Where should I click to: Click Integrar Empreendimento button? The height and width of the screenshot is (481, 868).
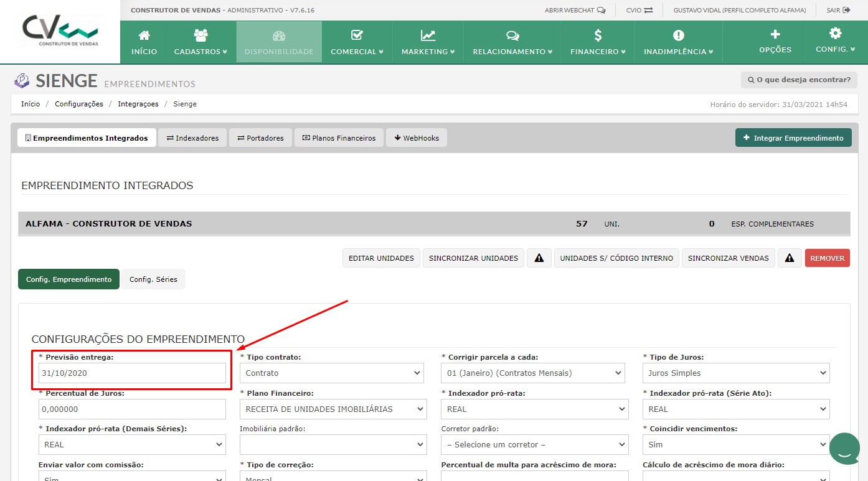click(x=793, y=138)
